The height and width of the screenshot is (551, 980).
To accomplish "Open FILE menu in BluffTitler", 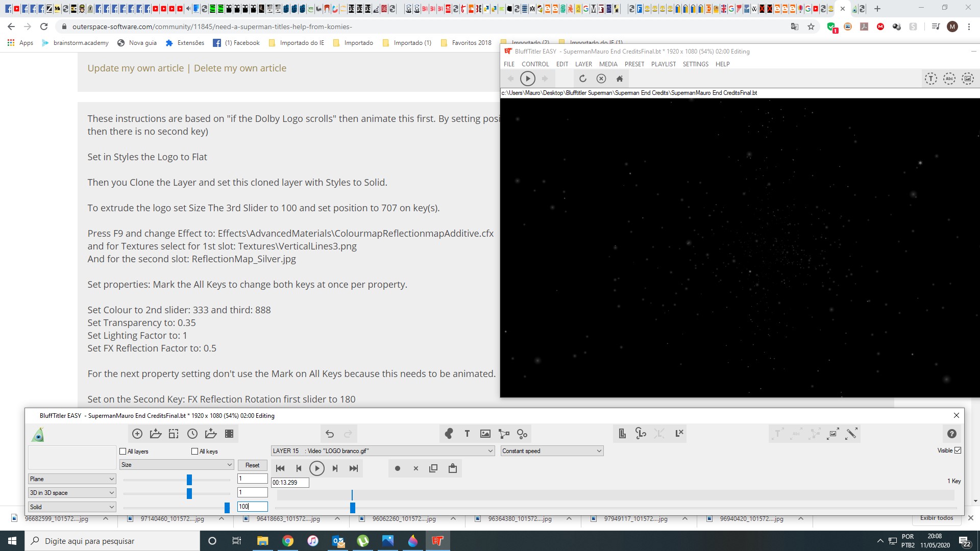I will click(509, 64).
